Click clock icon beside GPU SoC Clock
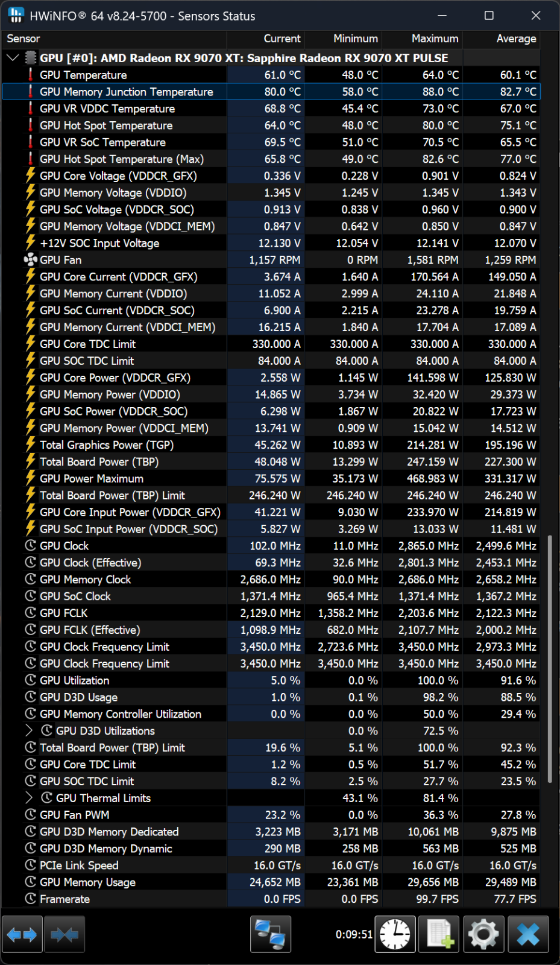Viewport: 560px width, 965px height. click(30, 596)
